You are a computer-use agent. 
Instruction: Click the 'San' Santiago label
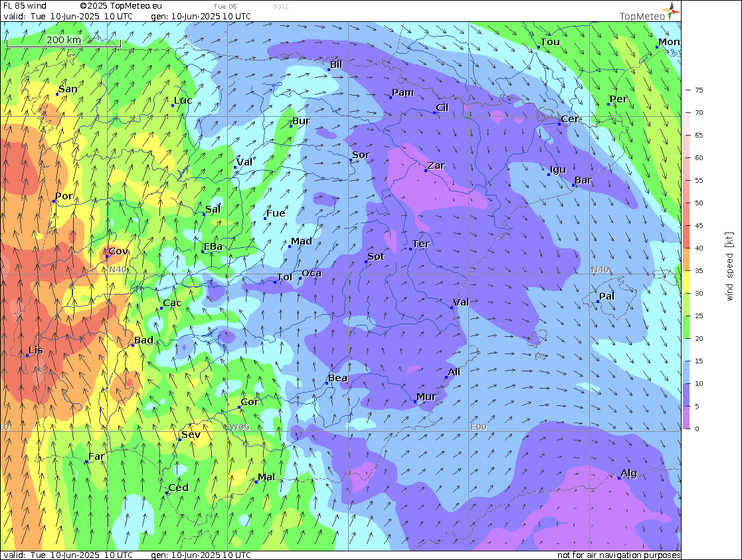(x=68, y=89)
